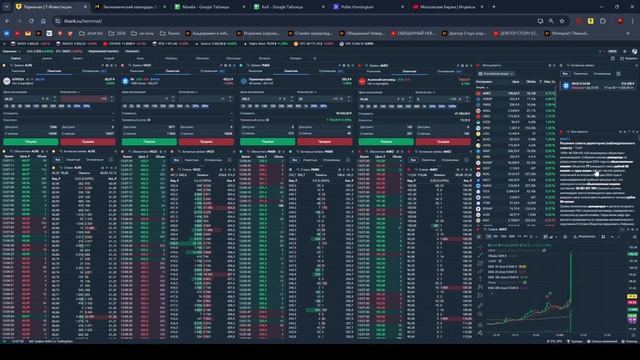Open the ДОКТОР СТОУН YouTube bookmark
The height and width of the screenshot is (360, 640).
click(x=515, y=33)
